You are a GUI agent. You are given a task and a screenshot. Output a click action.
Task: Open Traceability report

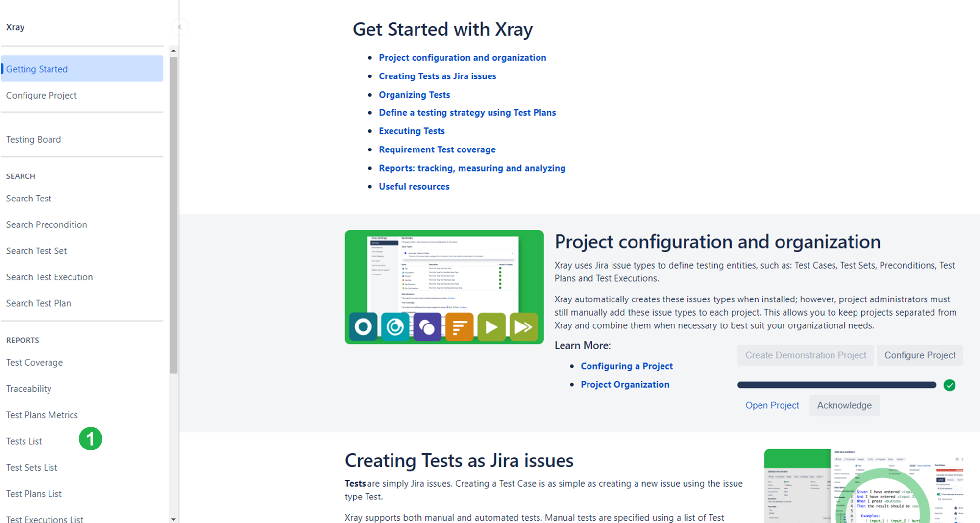click(82, 389)
